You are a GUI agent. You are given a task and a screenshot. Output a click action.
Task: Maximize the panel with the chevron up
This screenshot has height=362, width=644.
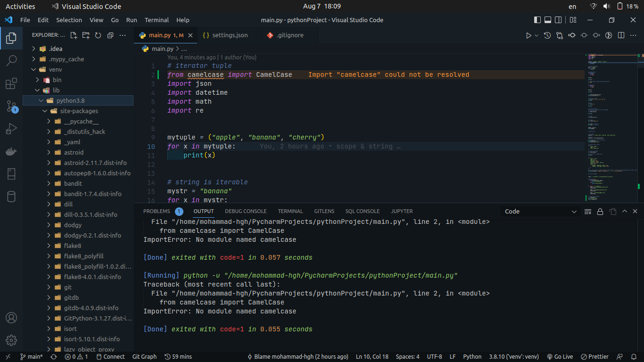click(625, 212)
